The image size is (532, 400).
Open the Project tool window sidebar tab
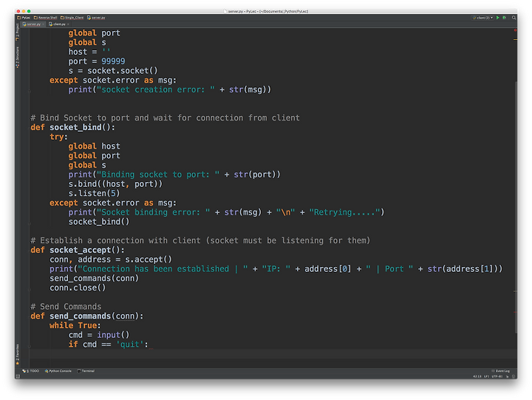[x=17, y=33]
